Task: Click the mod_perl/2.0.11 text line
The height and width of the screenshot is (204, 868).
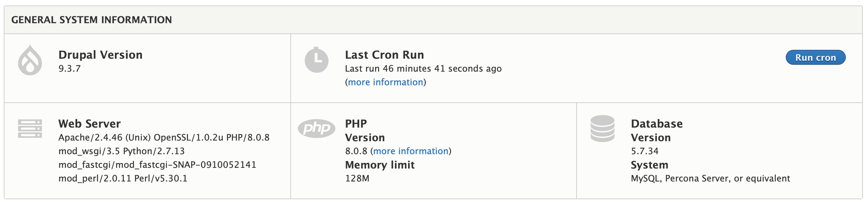Action: (123, 178)
